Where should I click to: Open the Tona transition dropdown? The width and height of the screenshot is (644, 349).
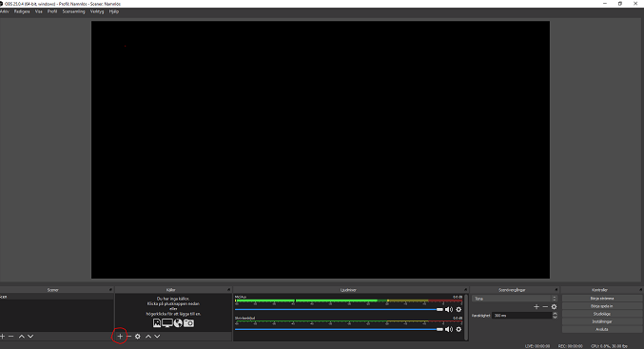(515, 299)
